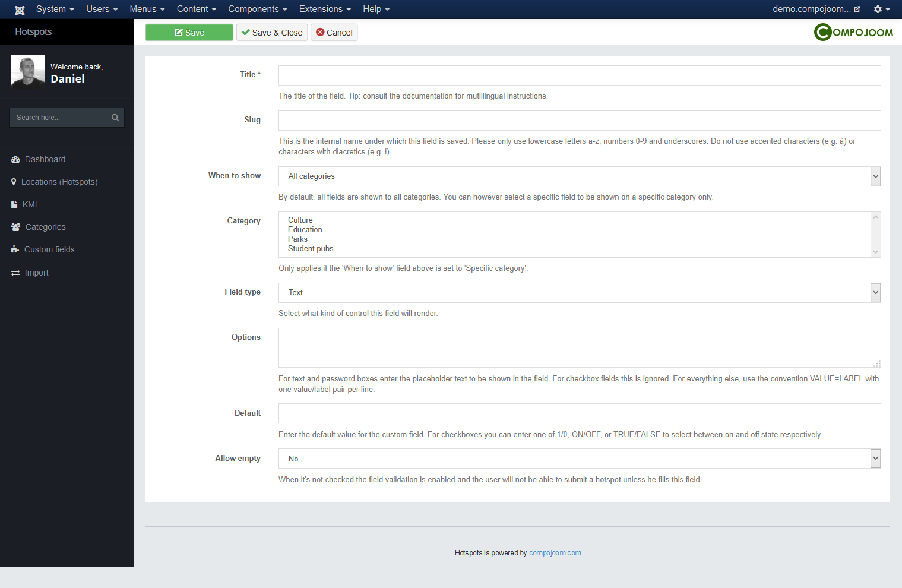Open the Components menu
Screen dimensions: 902x588
(x=258, y=9)
